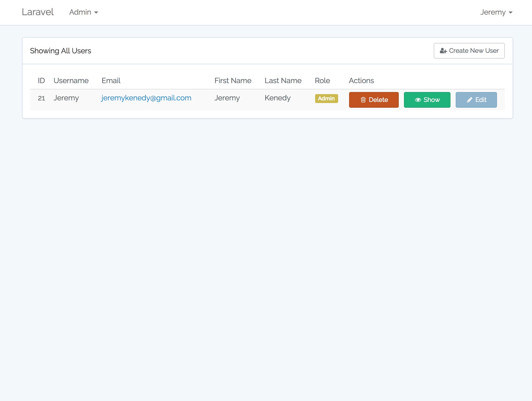Click the Create New User button
This screenshot has height=401, width=532.
pyautogui.click(x=468, y=50)
